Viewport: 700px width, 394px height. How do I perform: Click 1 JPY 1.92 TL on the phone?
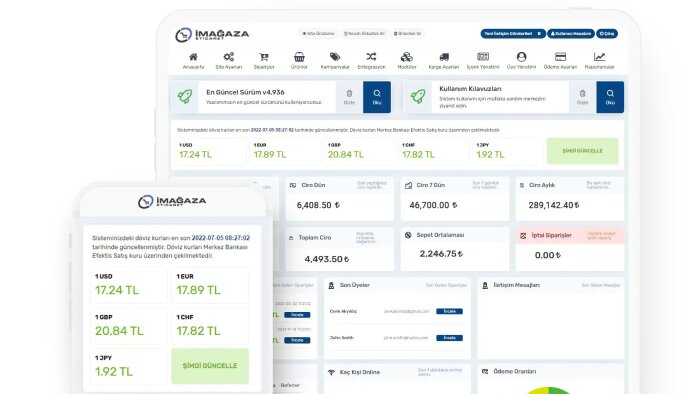tap(129, 366)
